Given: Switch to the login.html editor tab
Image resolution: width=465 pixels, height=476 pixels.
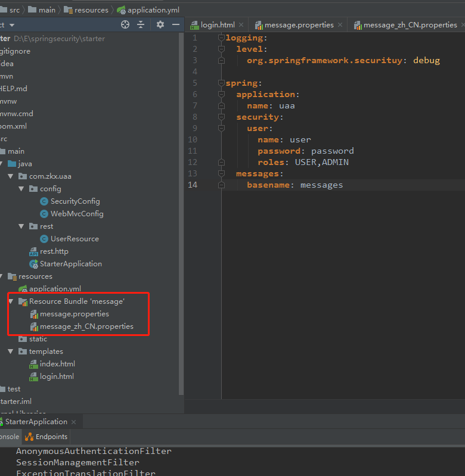Looking at the screenshot, I should 218,25.
